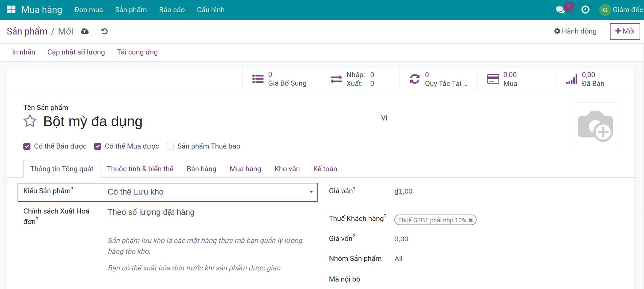Open the apps grid home menu
The height and width of the screenshot is (289, 644).
11,9
